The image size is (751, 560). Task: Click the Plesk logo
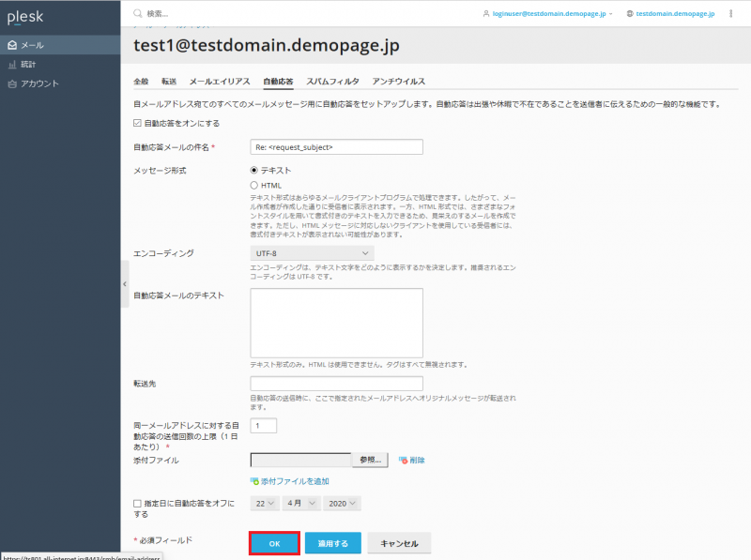tap(25, 17)
